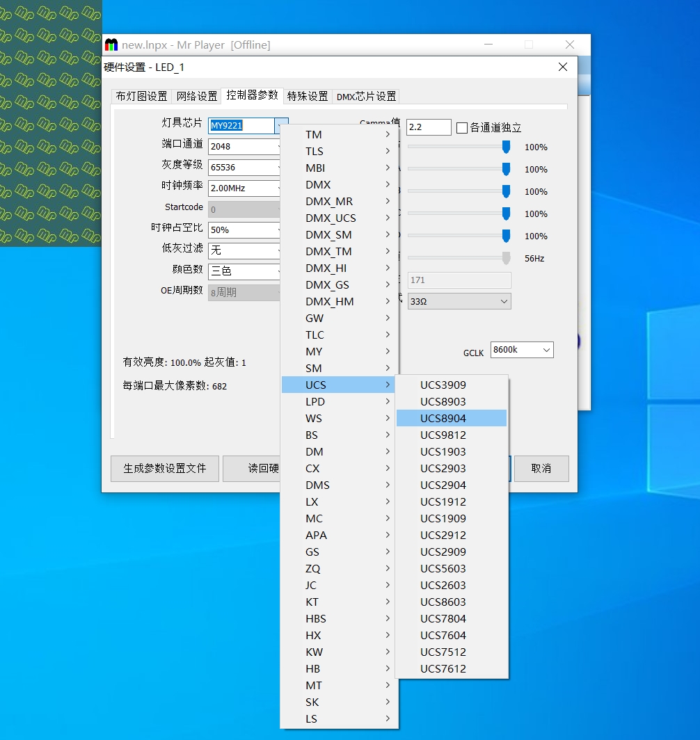Viewport: 700px width, 740px height.
Task: Click the Mr Player app icon in title bar
Action: 111,45
